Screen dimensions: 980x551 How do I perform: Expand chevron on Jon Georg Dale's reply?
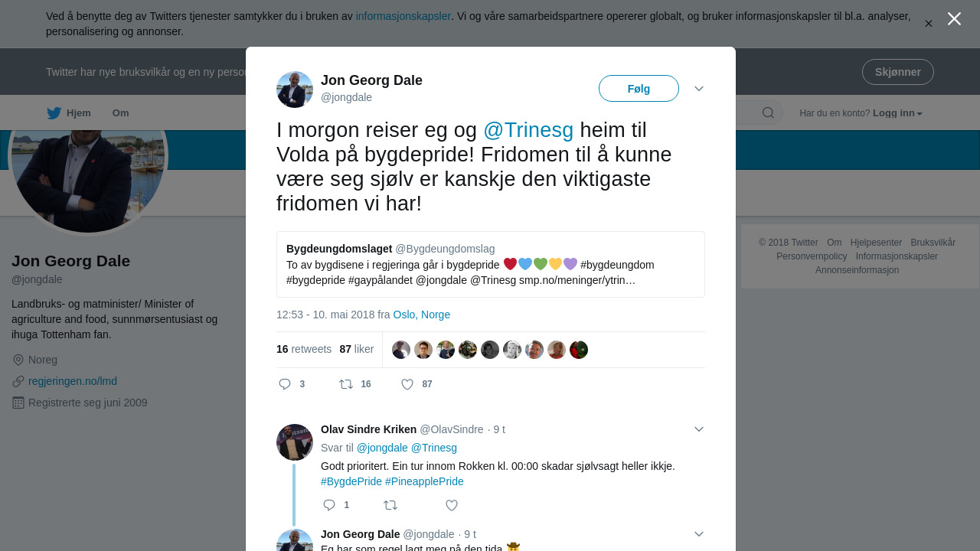[699, 534]
